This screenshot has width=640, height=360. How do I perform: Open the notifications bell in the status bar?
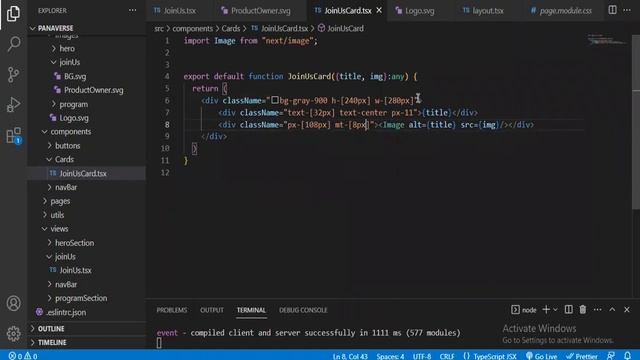point(627,356)
